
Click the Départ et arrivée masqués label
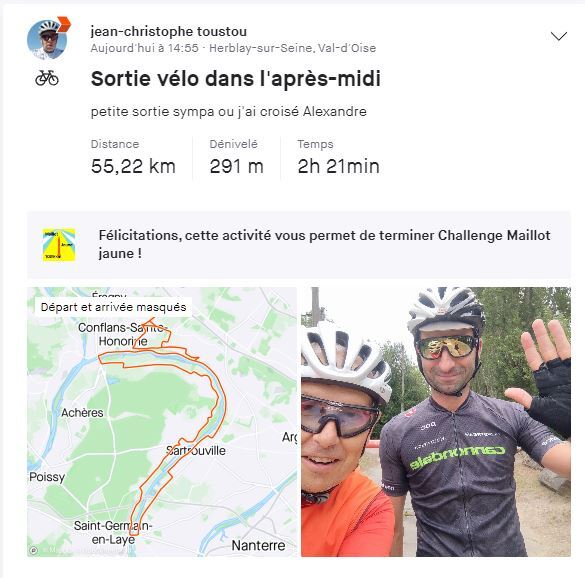(113, 307)
